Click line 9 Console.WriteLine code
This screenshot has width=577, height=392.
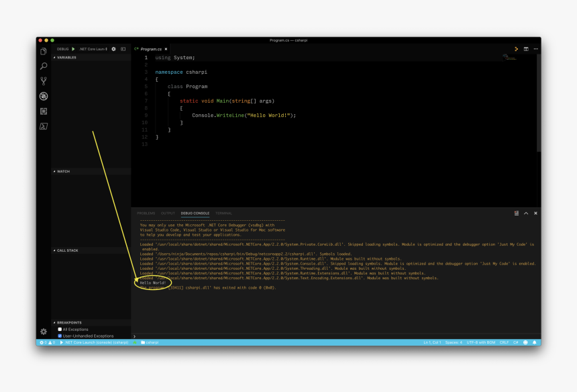coord(244,115)
